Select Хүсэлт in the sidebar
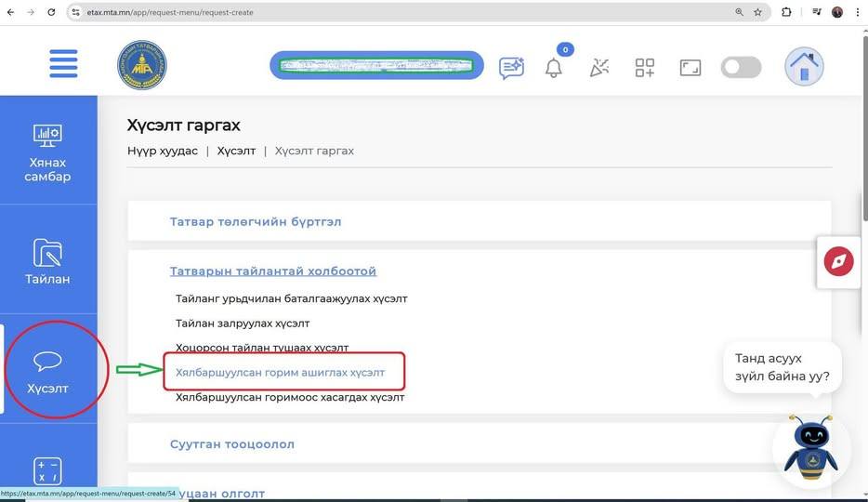The height and width of the screenshot is (502, 868). 48,372
